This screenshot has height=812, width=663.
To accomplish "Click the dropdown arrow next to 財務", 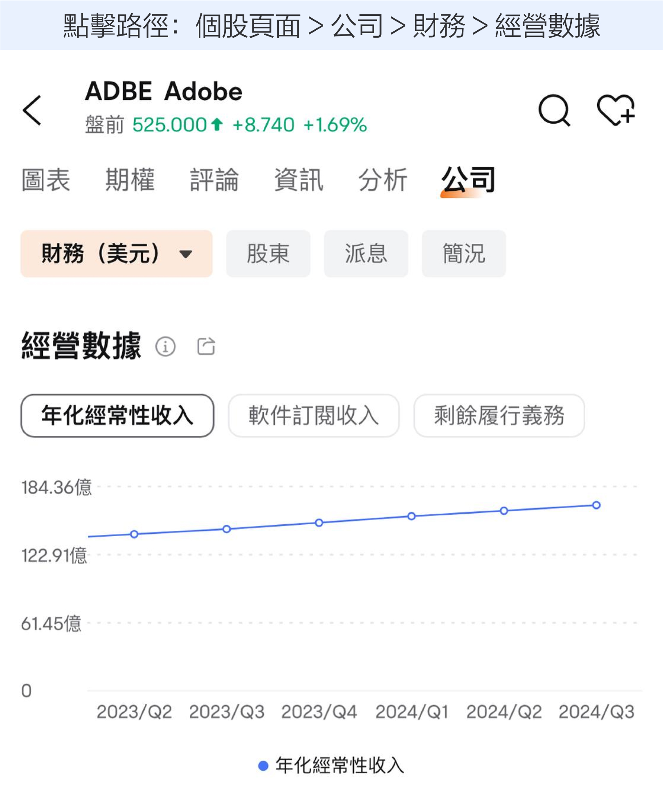I will coord(186,255).
